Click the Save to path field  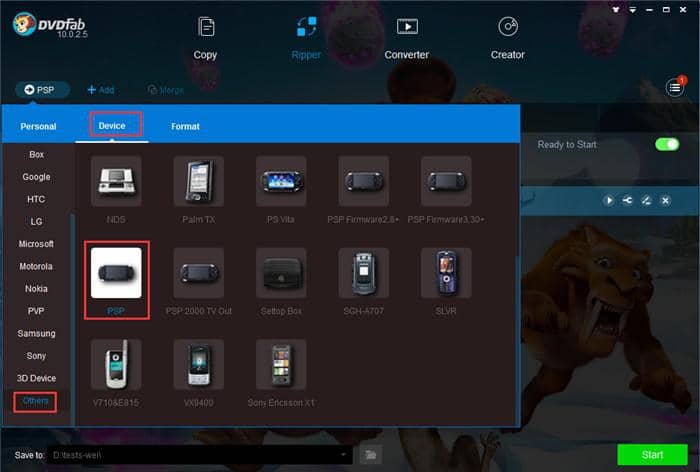tap(200, 455)
